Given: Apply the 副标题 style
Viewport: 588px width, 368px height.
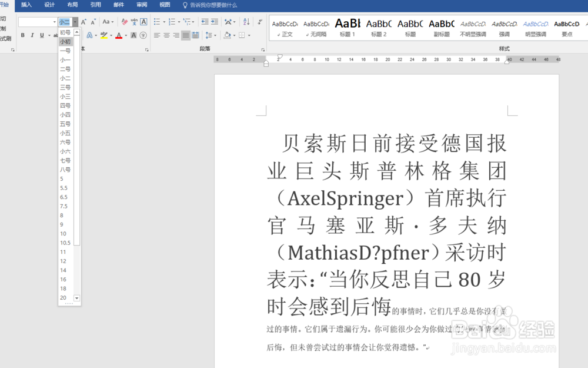Looking at the screenshot, I should point(442,28).
